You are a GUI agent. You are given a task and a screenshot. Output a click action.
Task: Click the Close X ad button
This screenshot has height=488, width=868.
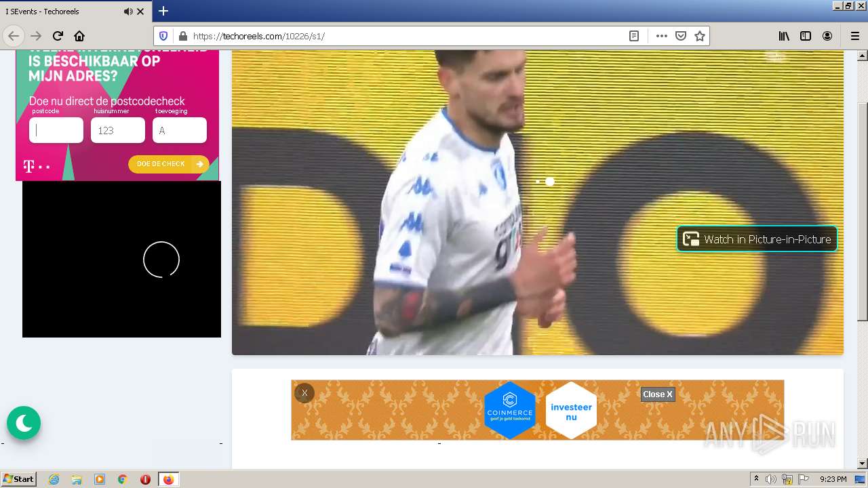pos(658,394)
